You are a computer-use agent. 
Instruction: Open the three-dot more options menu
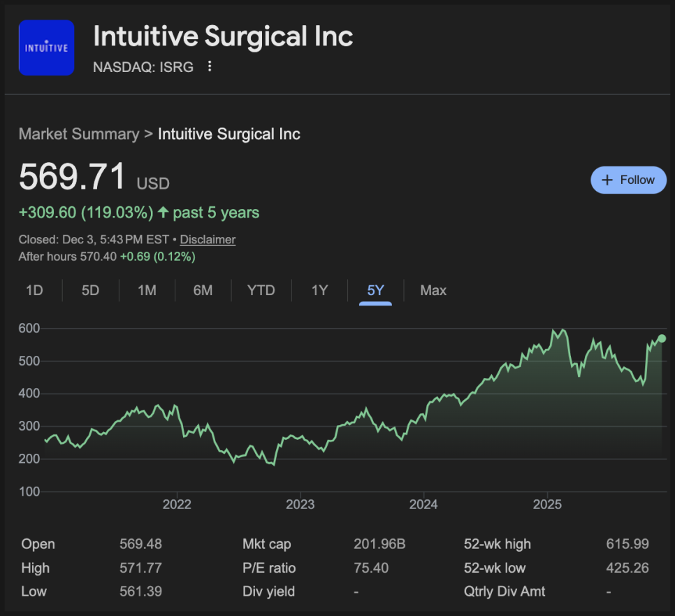[x=210, y=67]
